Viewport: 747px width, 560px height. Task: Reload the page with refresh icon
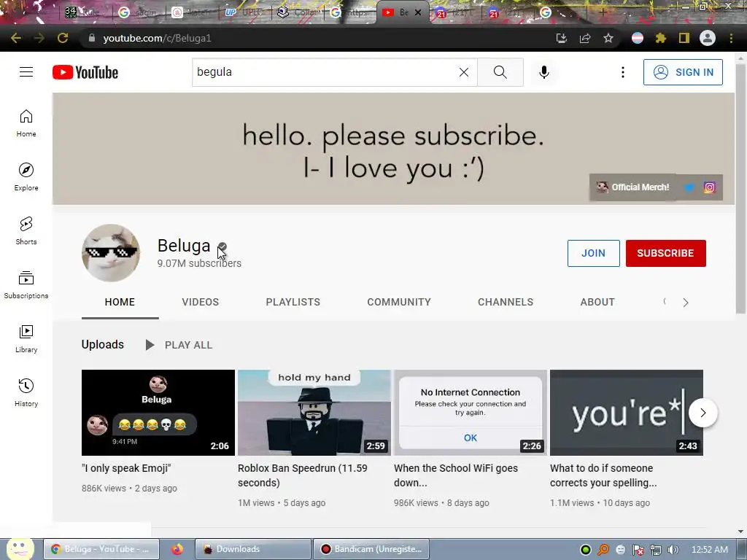click(63, 38)
